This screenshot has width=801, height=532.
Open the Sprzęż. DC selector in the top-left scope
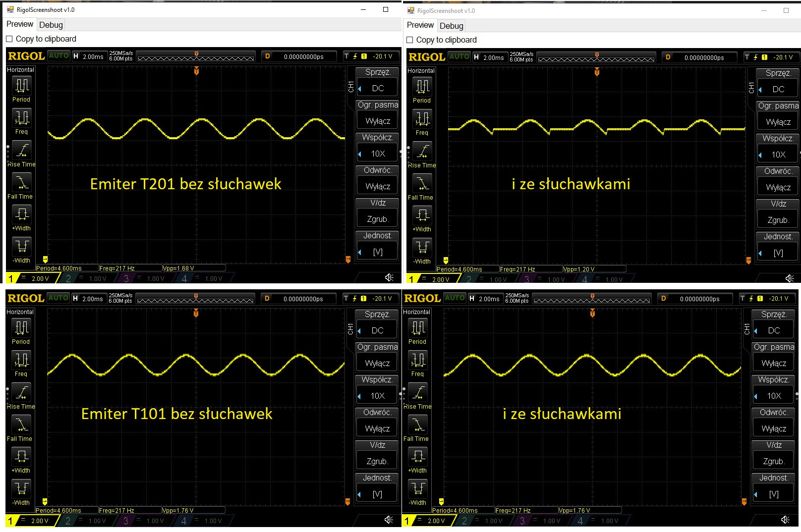[377, 88]
